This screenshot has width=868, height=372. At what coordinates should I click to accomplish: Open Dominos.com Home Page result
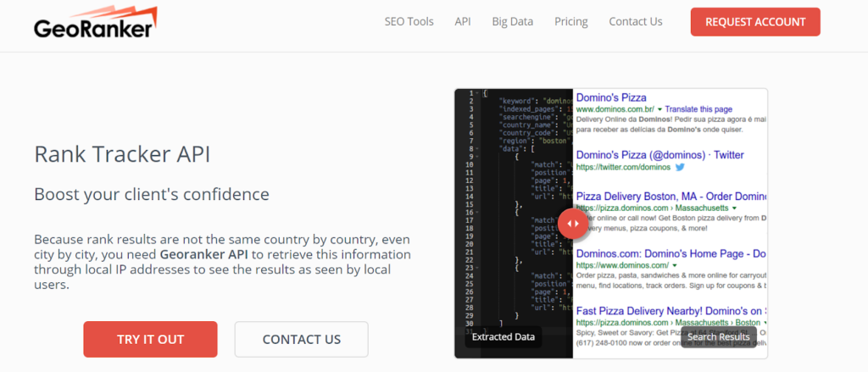coord(671,253)
